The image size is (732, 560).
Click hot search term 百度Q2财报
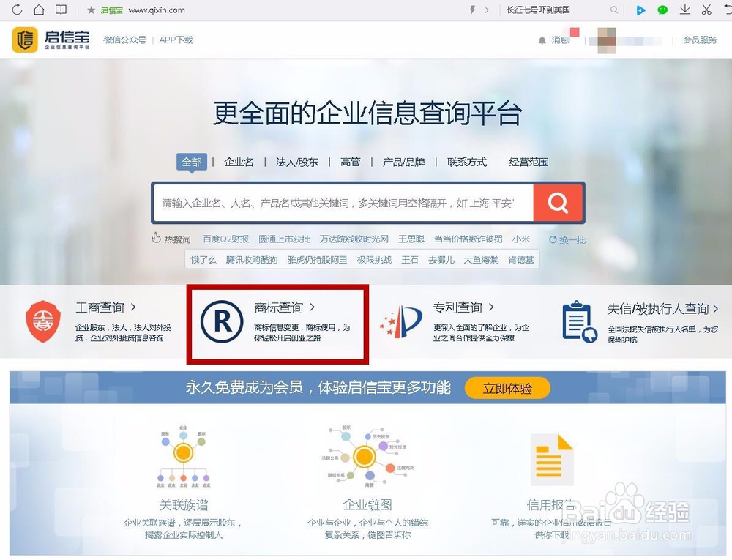226,239
